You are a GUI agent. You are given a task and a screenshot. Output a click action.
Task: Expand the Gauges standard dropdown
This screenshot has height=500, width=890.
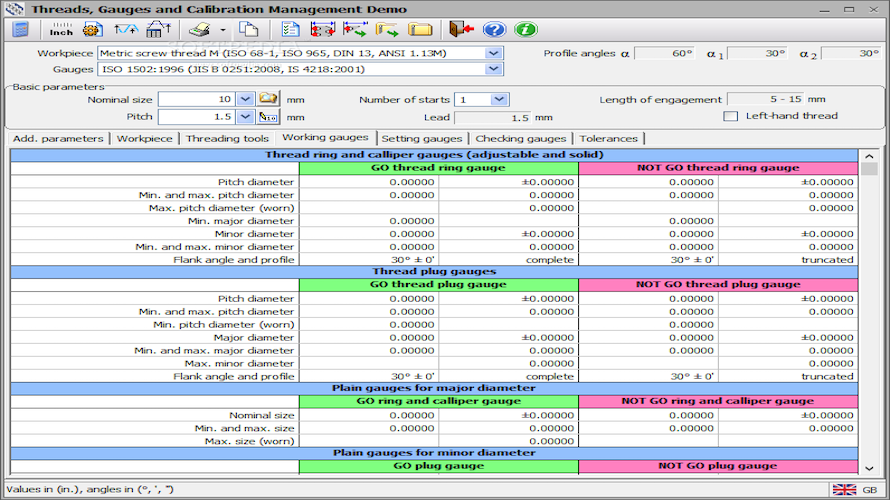coord(494,69)
